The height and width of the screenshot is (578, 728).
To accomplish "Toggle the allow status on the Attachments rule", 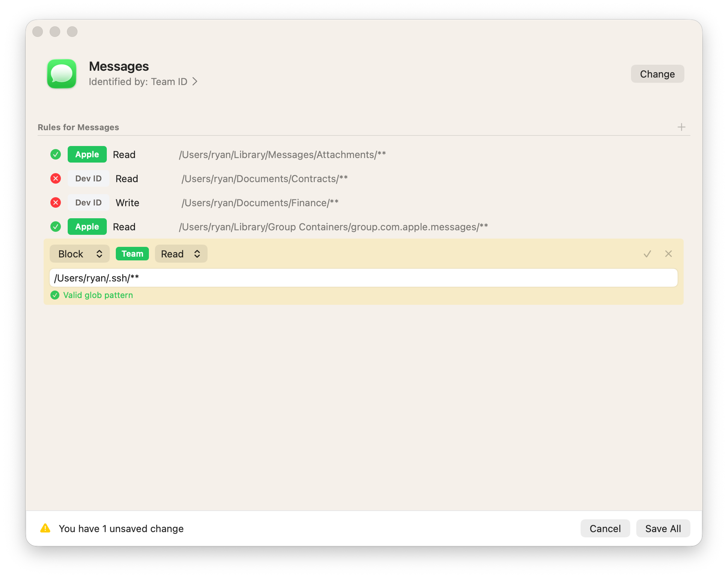I will pyautogui.click(x=55, y=154).
